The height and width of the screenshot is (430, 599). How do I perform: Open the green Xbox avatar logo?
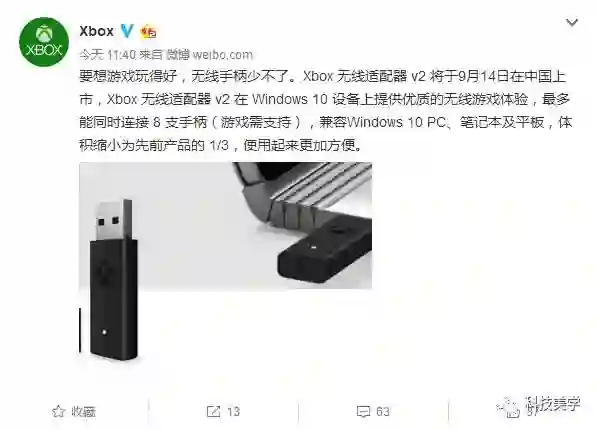click(44, 42)
